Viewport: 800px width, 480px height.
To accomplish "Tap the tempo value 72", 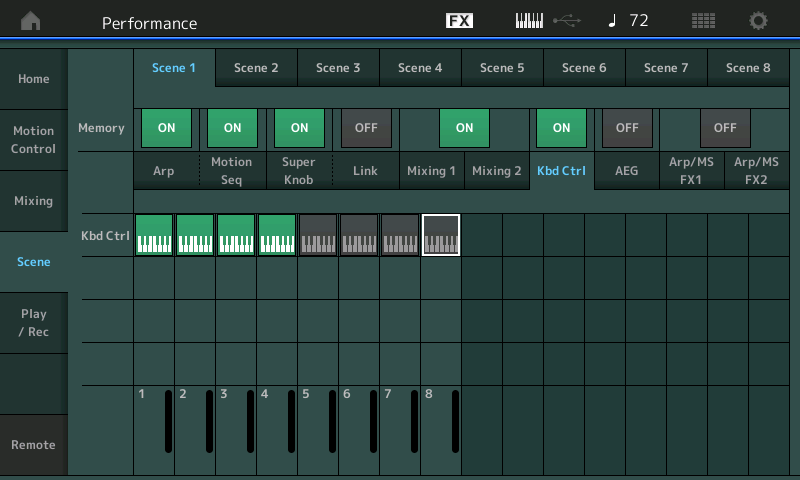I will pyautogui.click(x=638, y=21).
